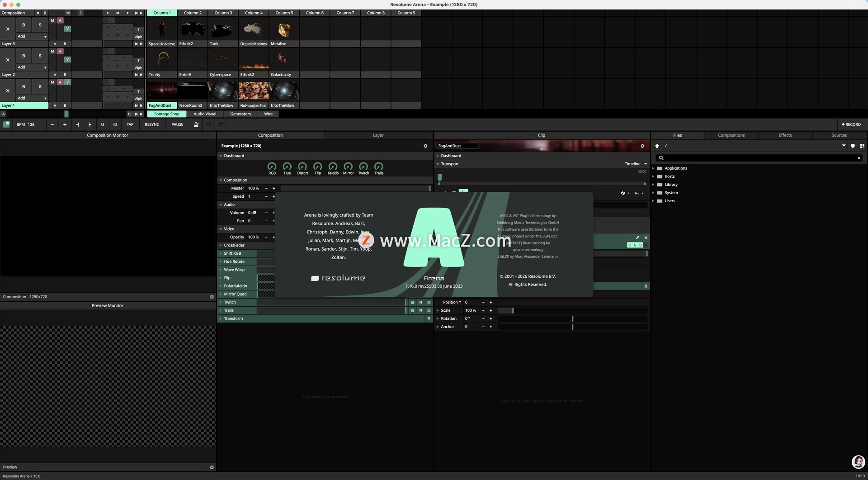Screen dimensions: 868x480
Task: Expand the Library folder tree node
Action: (653, 185)
